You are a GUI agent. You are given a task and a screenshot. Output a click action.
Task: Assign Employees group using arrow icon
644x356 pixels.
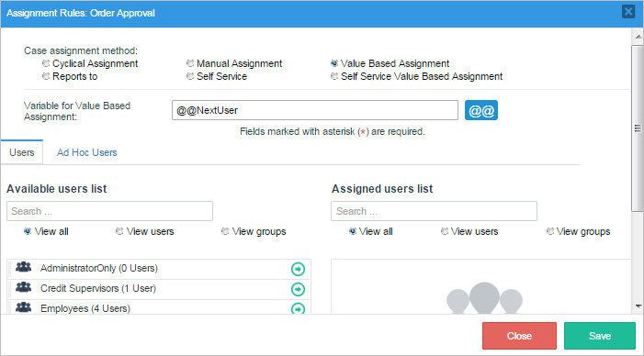pyautogui.click(x=298, y=308)
